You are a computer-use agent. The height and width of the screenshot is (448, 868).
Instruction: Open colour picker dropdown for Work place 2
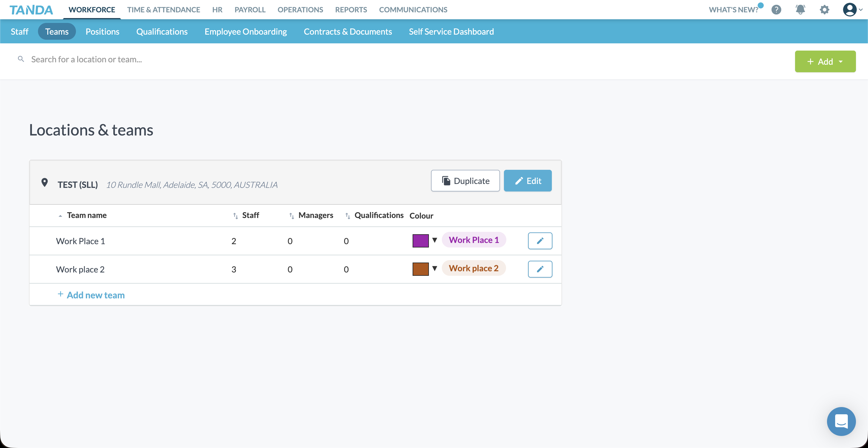tap(435, 269)
